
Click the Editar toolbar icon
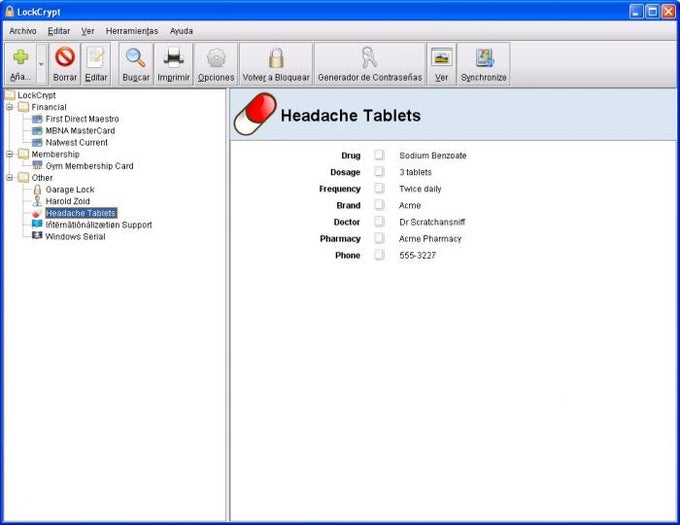[x=95, y=58]
